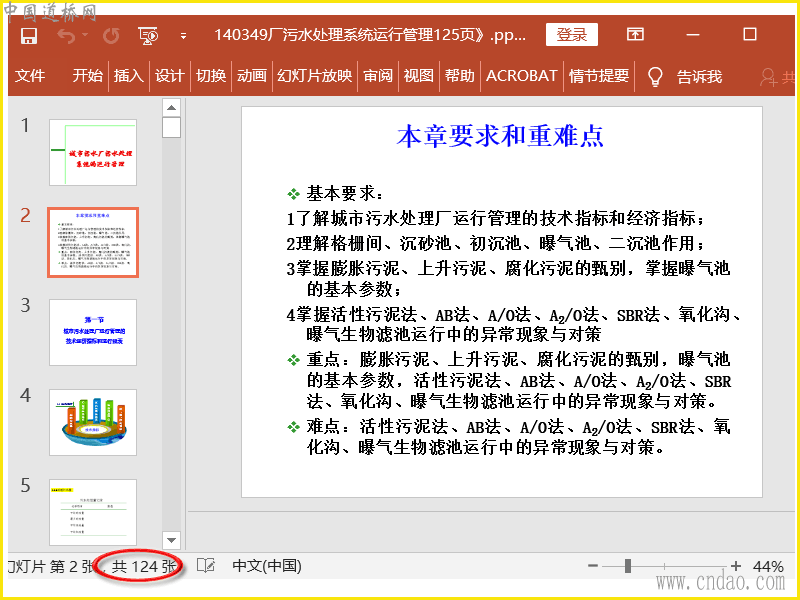Click the zoom in plus button
The image size is (800, 600).
tap(735, 565)
